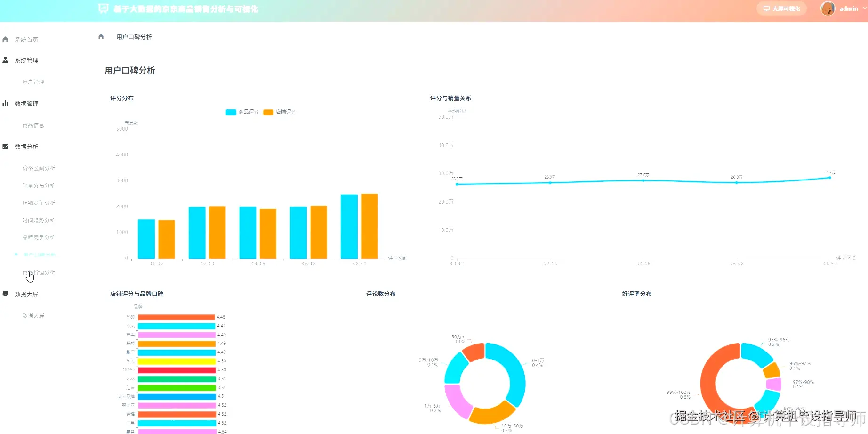Open 店铺竞争分析 menu item
Viewport: 868px width, 434px height.
pos(39,203)
